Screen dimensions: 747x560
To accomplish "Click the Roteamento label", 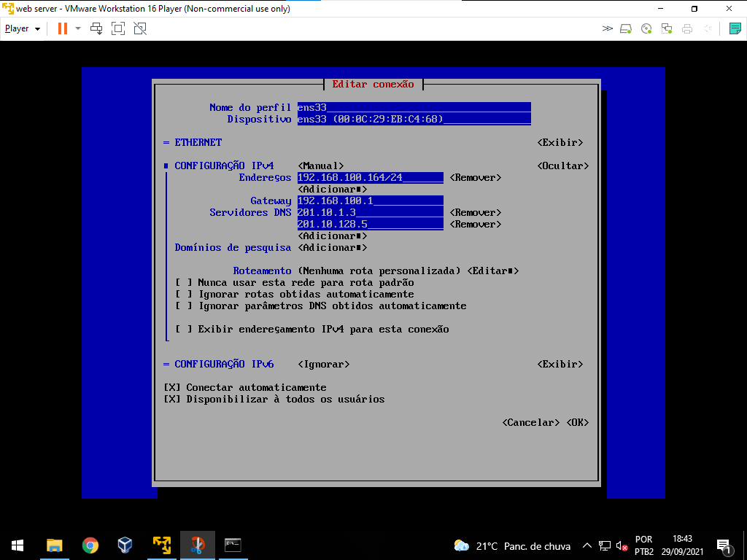I will click(x=262, y=271).
